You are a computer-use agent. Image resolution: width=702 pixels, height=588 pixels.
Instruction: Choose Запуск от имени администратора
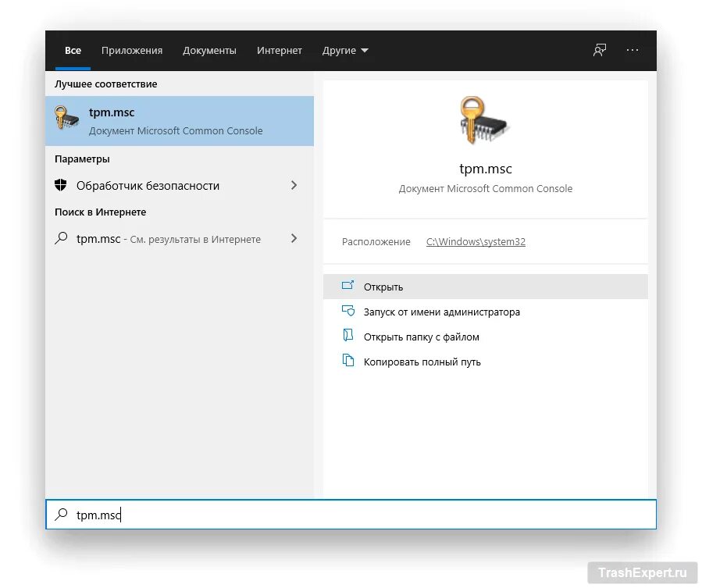486,312
